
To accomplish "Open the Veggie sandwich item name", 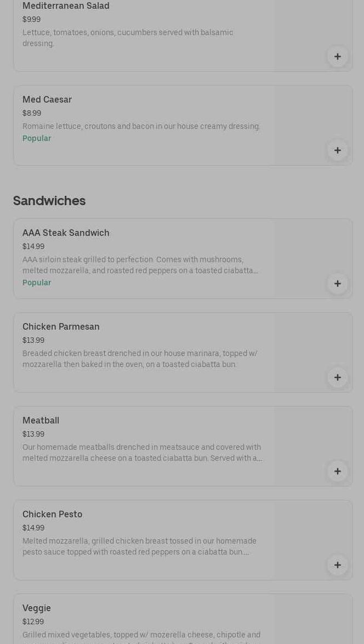I will 37,608.
